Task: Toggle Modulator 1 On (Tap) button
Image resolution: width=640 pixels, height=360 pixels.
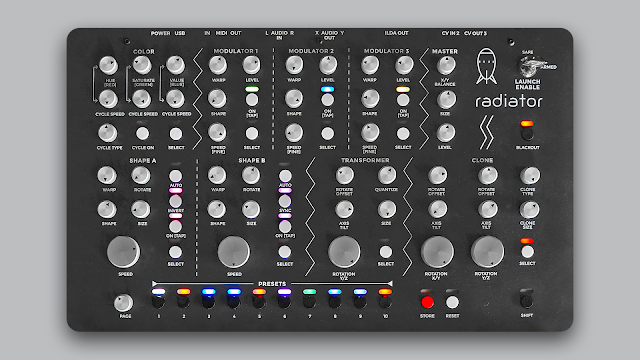Action: (252, 100)
